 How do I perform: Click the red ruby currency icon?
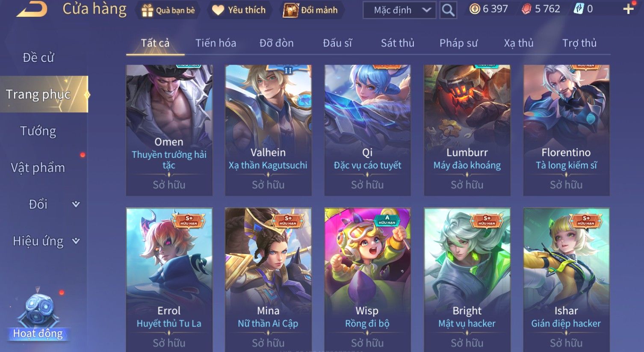point(526,9)
